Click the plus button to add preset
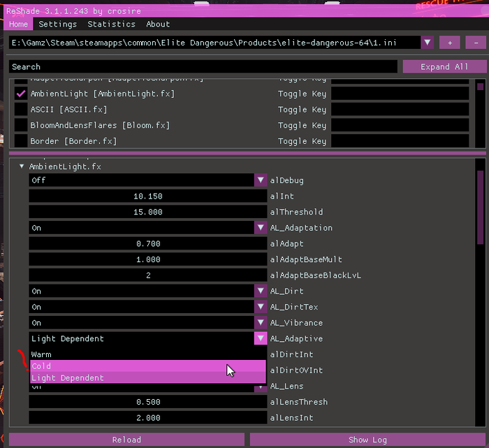The image size is (489, 448). pos(450,43)
